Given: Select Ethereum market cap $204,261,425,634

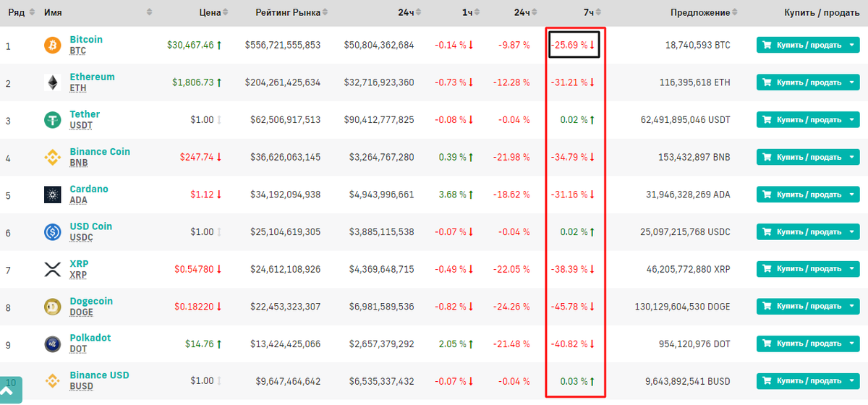Looking at the screenshot, I should pyautogui.click(x=283, y=82).
